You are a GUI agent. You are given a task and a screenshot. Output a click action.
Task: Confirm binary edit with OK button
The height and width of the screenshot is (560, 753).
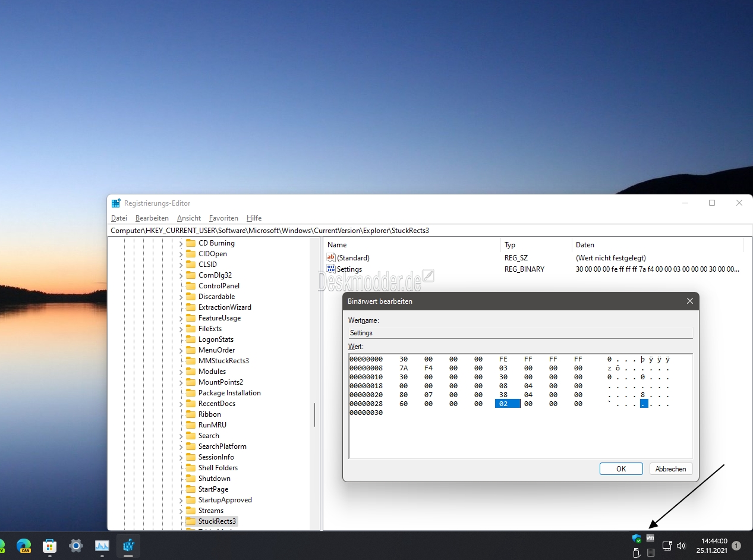pos(621,469)
